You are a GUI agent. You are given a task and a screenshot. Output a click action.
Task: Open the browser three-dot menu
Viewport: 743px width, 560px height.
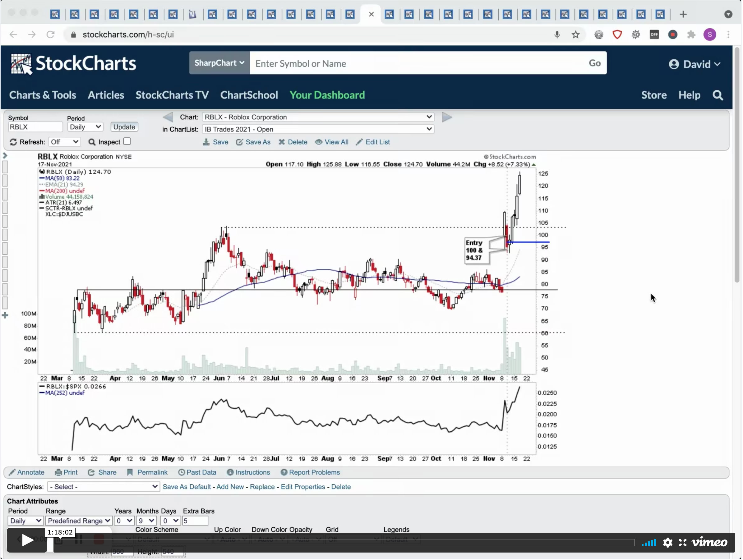pos(728,34)
